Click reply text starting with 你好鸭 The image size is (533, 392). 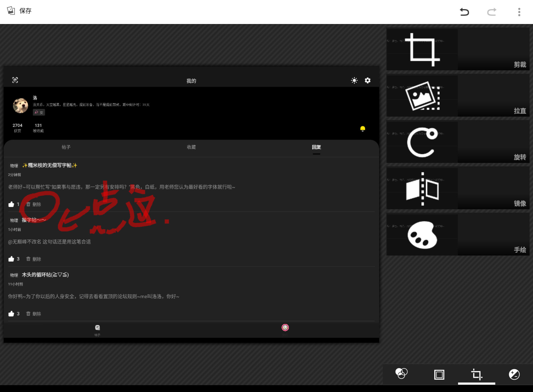94,296
